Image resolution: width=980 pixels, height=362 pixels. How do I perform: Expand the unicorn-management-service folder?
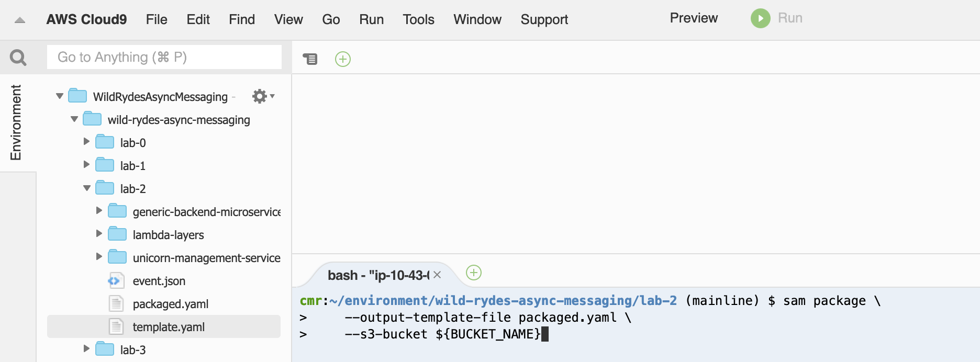[99, 257]
